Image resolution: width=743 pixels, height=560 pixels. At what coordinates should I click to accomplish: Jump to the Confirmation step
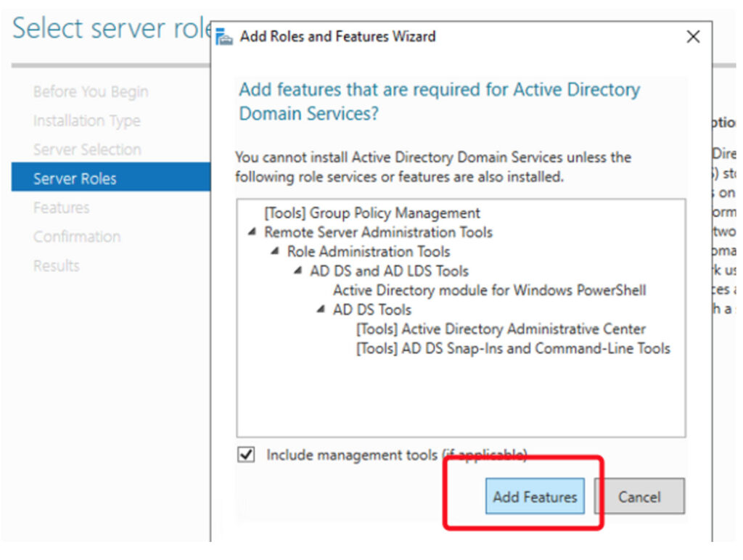(x=76, y=237)
